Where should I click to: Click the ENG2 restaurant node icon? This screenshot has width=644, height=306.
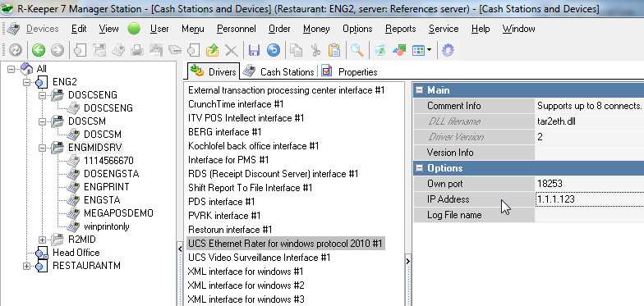41,82
